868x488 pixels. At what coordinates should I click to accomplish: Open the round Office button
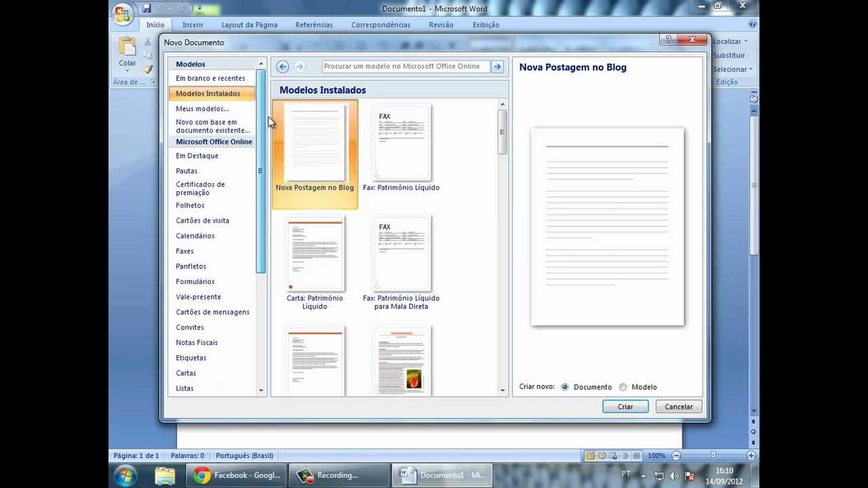[x=123, y=14]
